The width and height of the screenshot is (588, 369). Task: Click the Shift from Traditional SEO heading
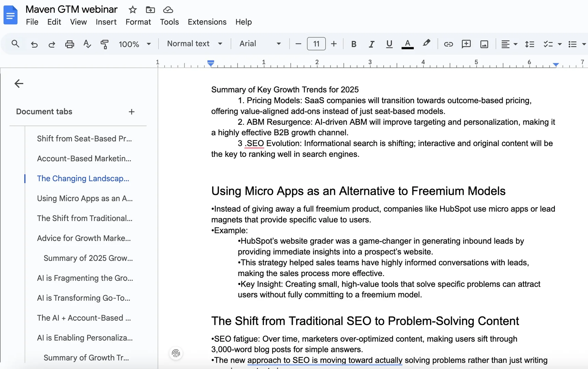click(365, 321)
